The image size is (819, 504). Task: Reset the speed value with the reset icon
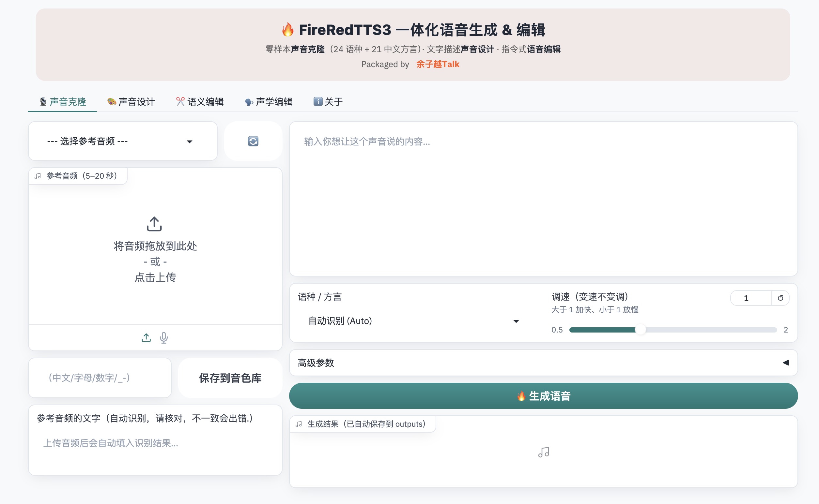pos(780,298)
